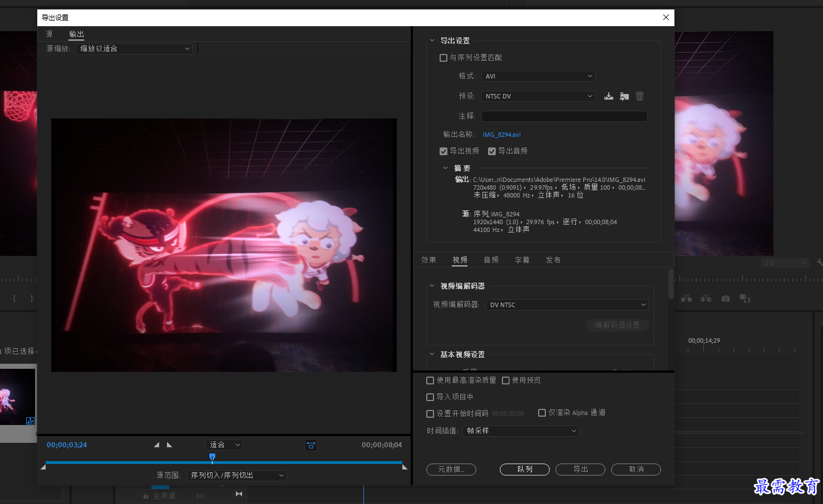Open the Effects tab
This screenshot has height=504, width=823.
click(x=428, y=260)
